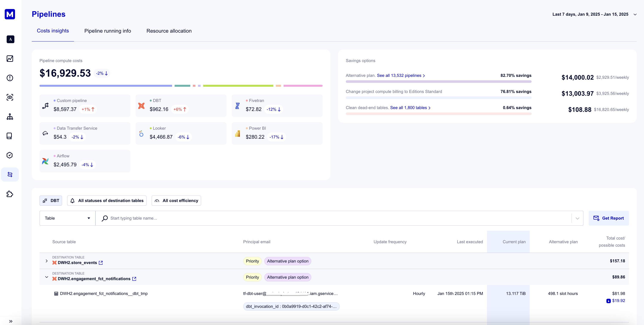Viewport: 644px width, 325px height.
Task: Toggle All cost efficiency filter
Action: click(176, 201)
